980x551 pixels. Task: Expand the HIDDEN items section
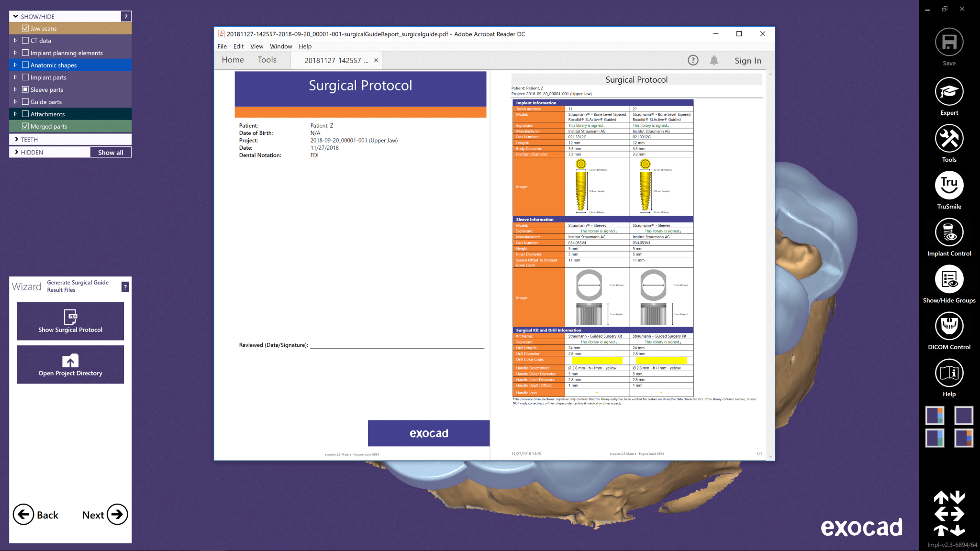[16, 152]
